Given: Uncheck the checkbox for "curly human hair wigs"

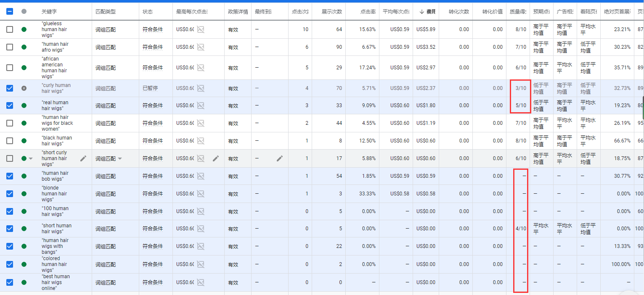Looking at the screenshot, I should [x=9, y=88].
